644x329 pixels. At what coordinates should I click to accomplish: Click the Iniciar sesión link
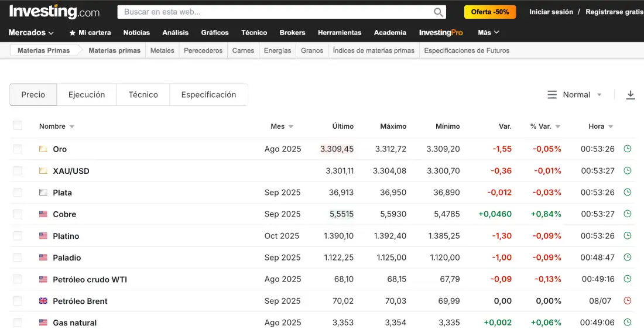[x=551, y=12]
